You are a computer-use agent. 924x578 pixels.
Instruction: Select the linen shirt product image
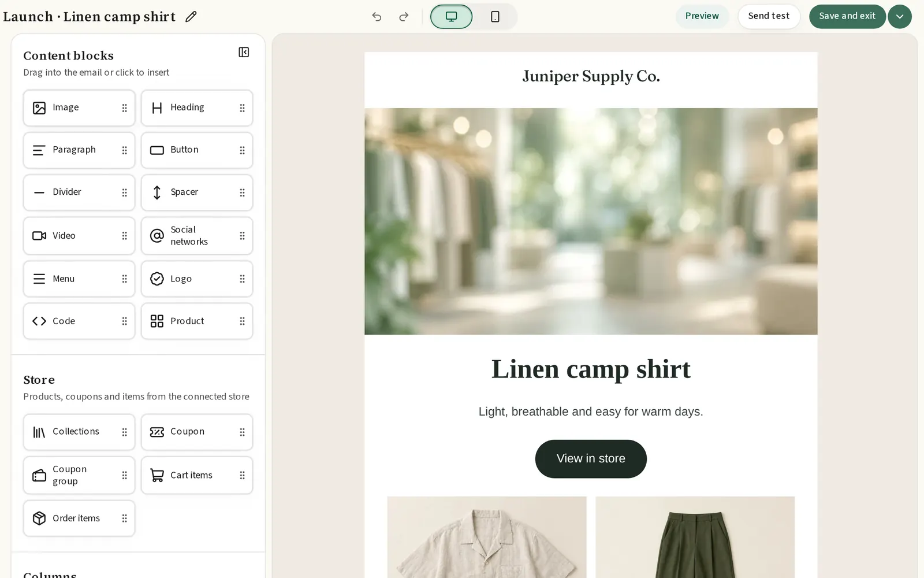[487, 537]
